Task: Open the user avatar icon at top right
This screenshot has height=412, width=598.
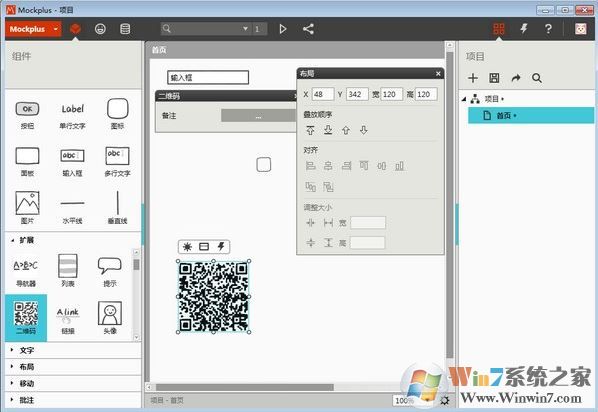Action: [580, 29]
